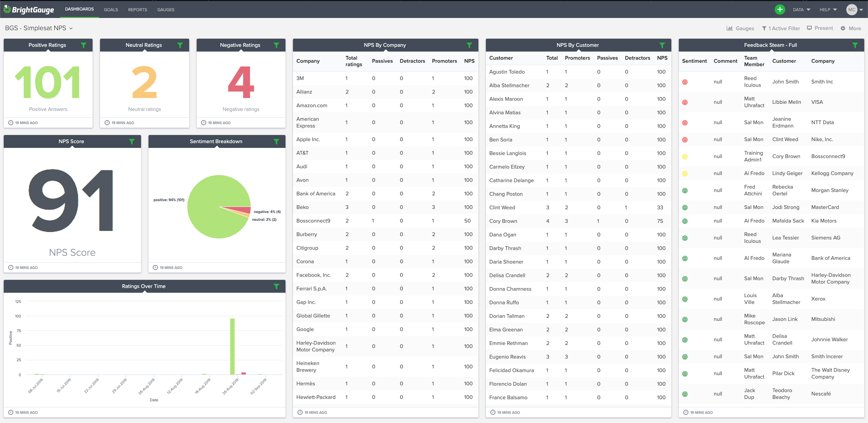Image resolution: width=868 pixels, height=423 pixels.
Task: Click clock icon under NPS Score
Action: coord(11,268)
